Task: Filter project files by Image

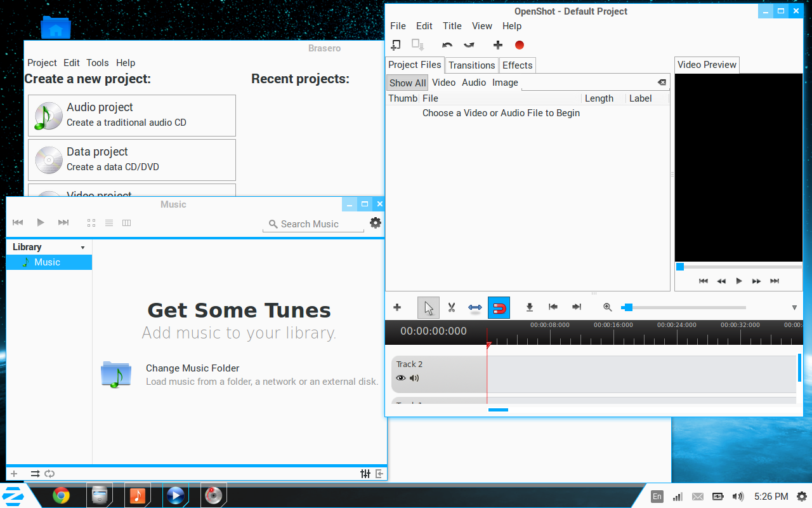Action: pos(506,83)
